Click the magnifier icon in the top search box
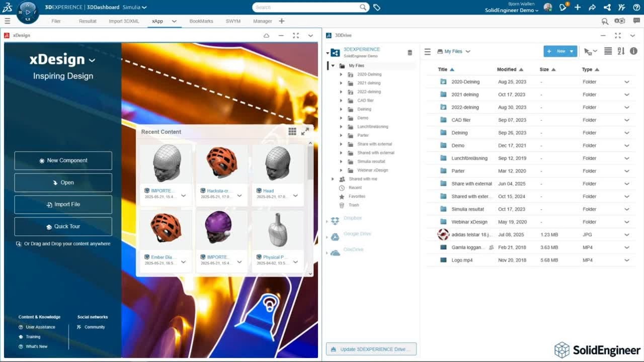The height and width of the screenshot is (362, 644). pyautogui.click(x=363, y=8)
